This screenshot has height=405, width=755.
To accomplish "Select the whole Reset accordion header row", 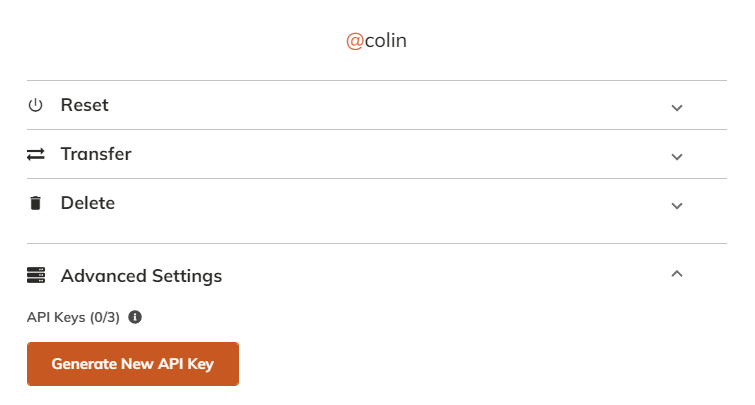I will 377,105.
